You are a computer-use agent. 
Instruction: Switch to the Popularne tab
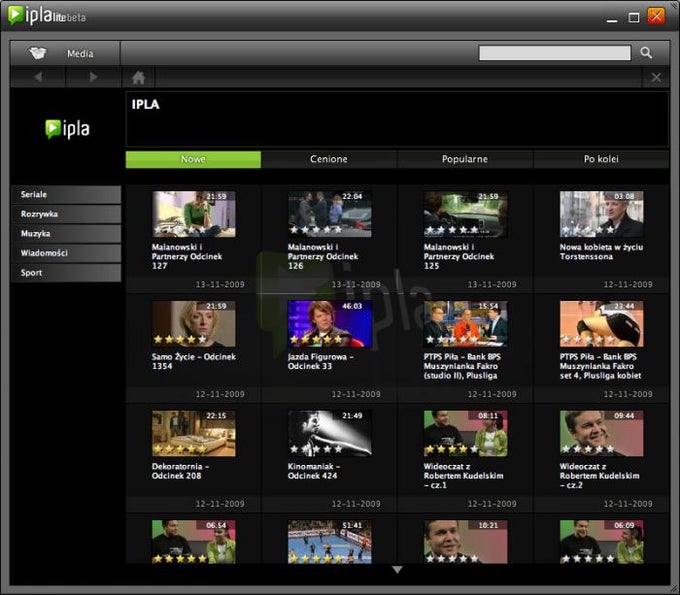click(465, 159)
